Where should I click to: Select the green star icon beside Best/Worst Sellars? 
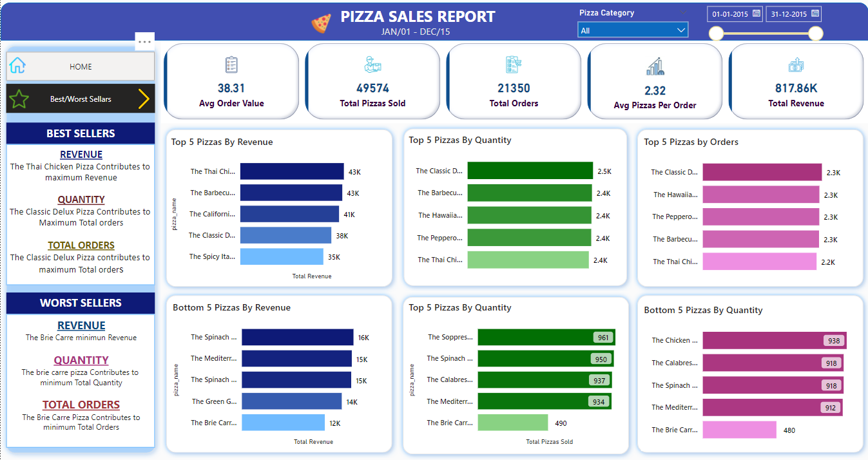click(x=19, y=99)
